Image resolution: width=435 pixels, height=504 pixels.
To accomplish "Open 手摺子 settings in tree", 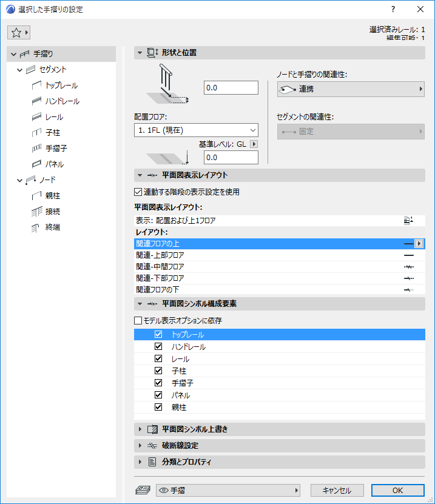I will (x=56, y=148).
